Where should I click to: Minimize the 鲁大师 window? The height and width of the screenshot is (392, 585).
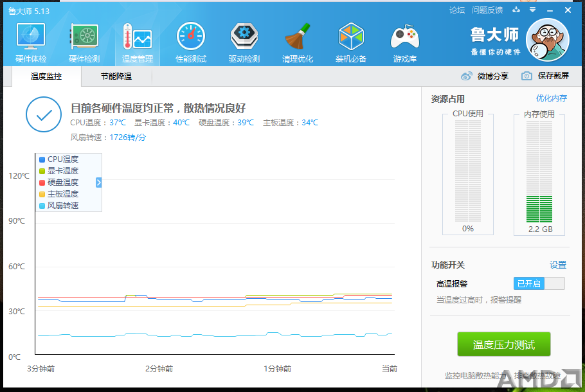[550, 10]
